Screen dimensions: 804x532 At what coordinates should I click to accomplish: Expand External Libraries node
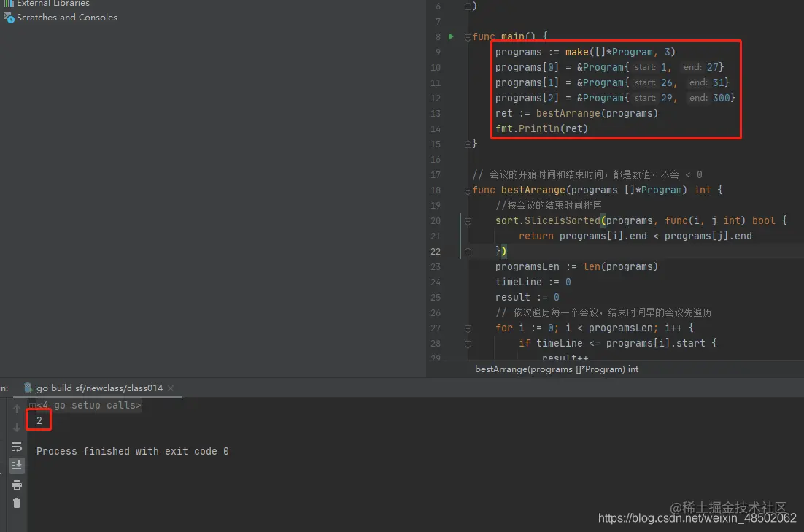point(47,3)
